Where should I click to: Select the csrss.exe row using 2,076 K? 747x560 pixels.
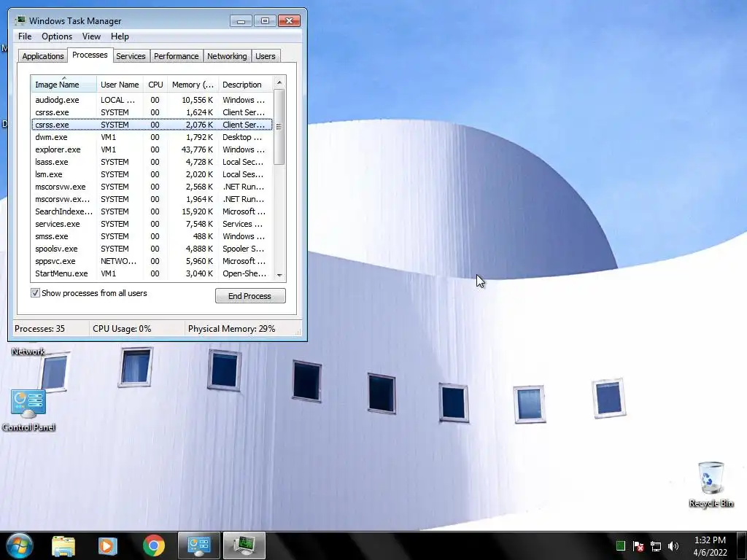152,125
